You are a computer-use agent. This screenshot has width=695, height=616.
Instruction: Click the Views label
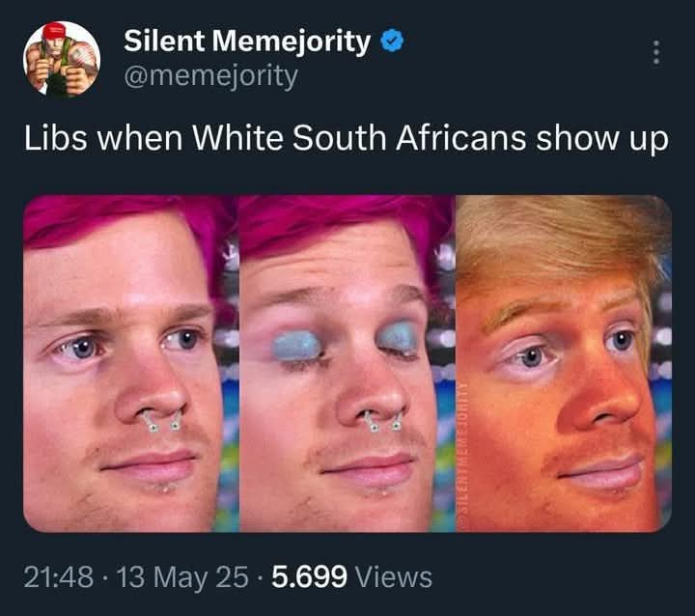[x=394, y=577]
